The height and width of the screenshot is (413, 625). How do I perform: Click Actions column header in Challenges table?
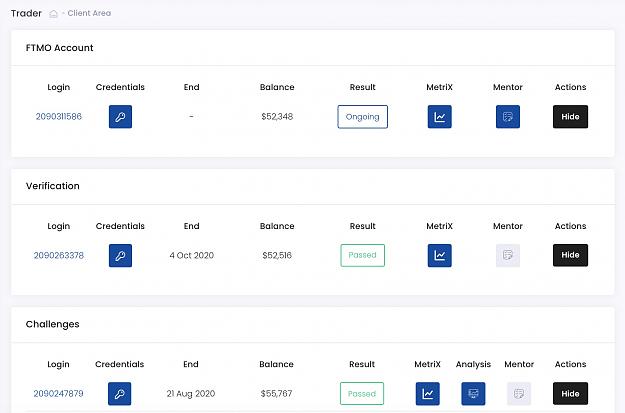click(570, 364)
